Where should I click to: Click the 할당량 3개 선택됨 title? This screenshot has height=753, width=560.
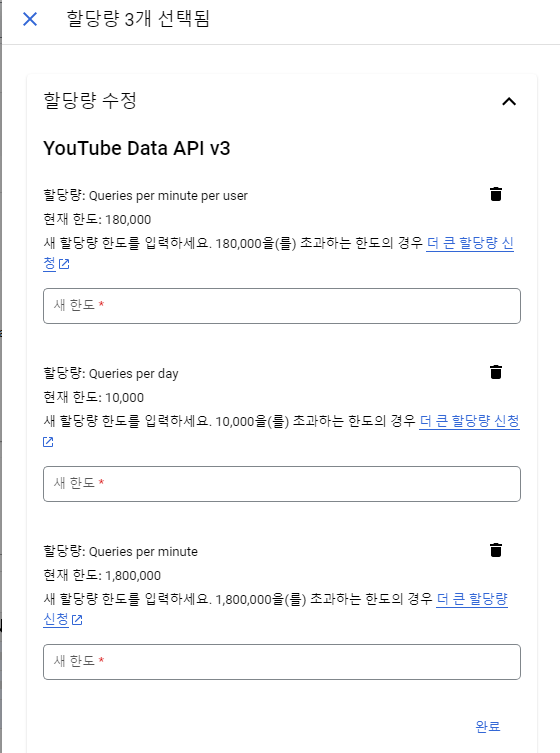pos(138,19)
